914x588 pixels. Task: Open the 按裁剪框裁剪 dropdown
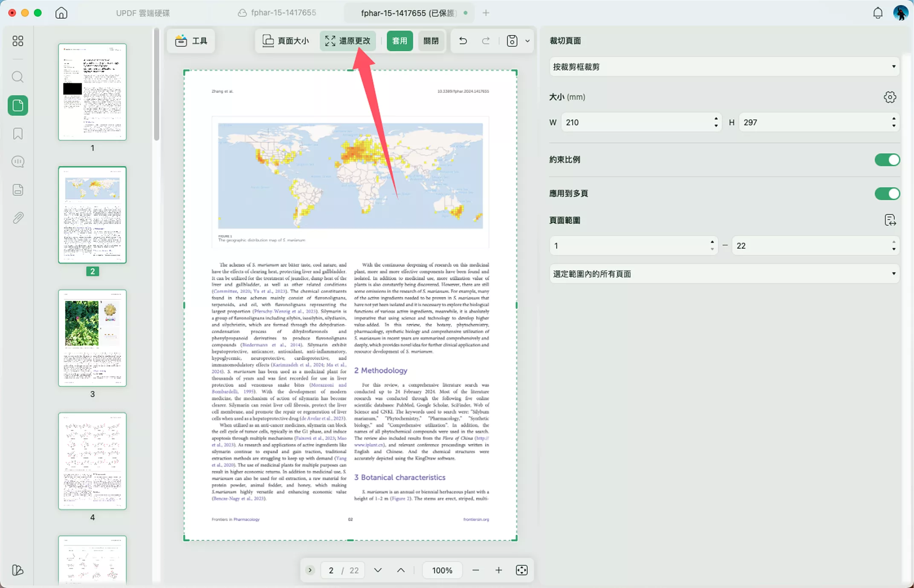click(x=724, y=67)
